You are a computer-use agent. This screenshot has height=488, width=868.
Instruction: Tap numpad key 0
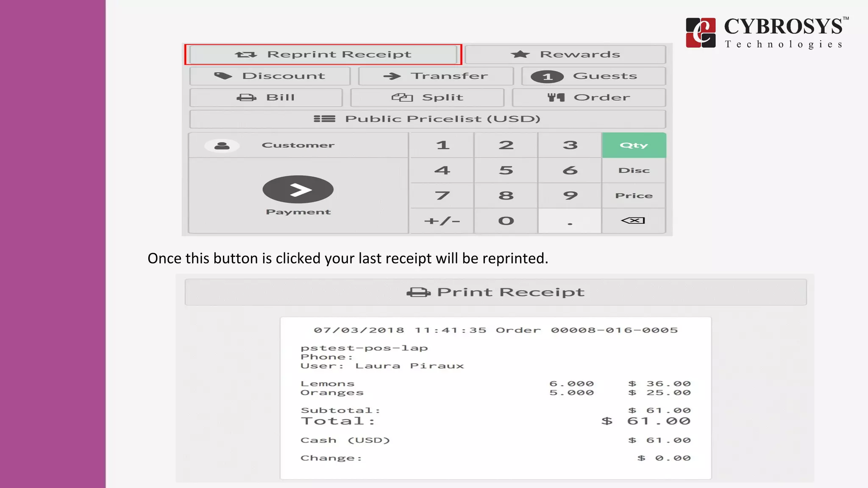click(506, 221)
